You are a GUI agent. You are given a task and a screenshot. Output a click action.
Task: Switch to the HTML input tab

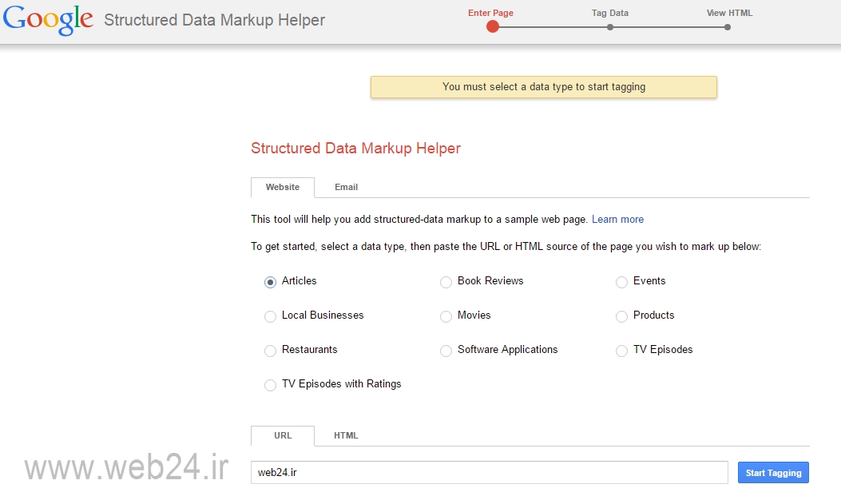346,435
